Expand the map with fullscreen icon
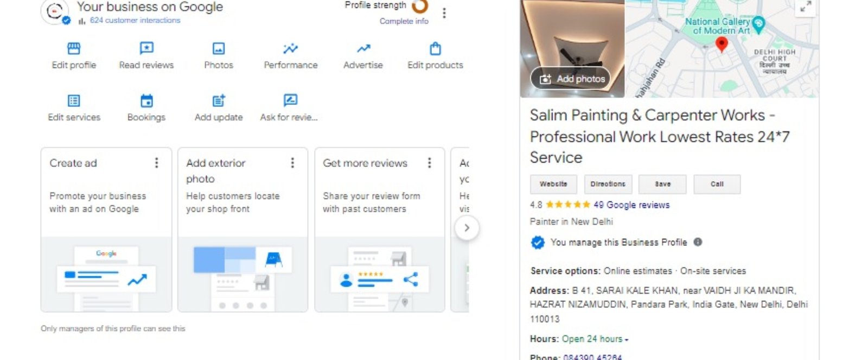The height and width of the screenshot is (360, 868). click(806, 7)
